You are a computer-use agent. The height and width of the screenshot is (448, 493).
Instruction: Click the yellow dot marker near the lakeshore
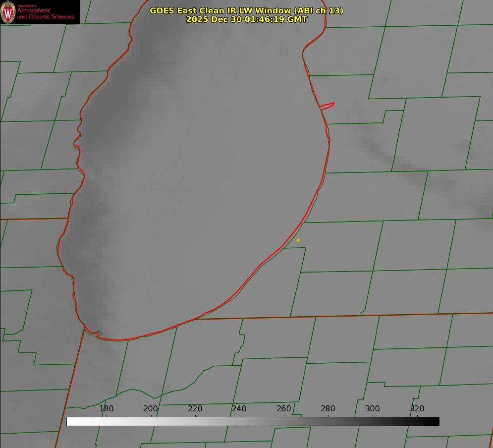point(298,240)
